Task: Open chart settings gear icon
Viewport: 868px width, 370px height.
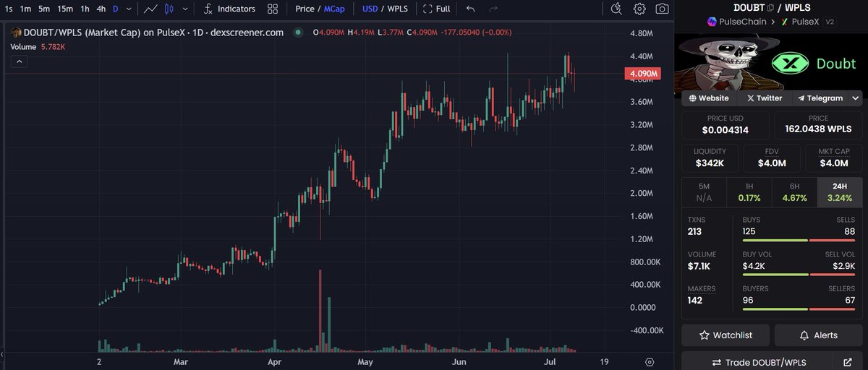Action: [x=639, y=9]
